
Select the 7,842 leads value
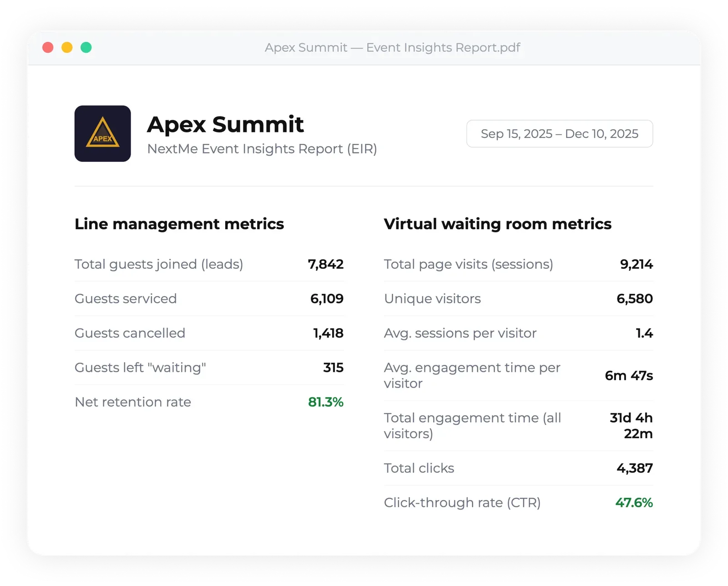coord(326,264)
